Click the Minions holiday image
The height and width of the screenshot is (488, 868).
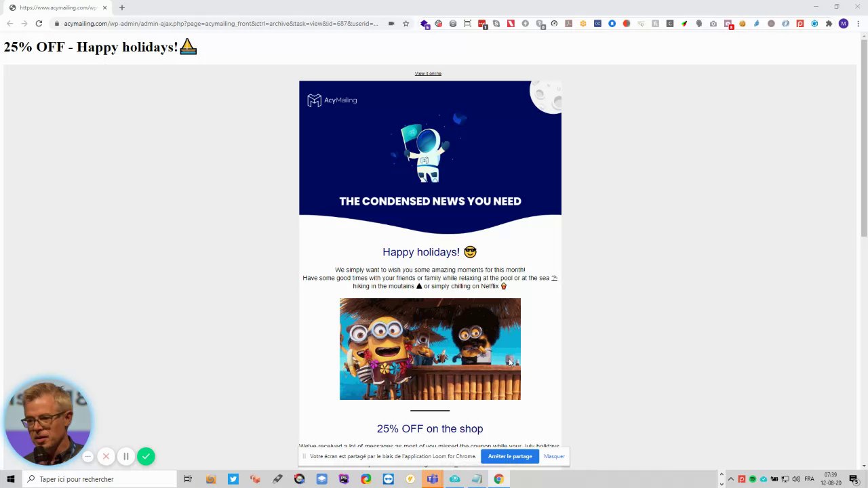click(x=430, y=349)
